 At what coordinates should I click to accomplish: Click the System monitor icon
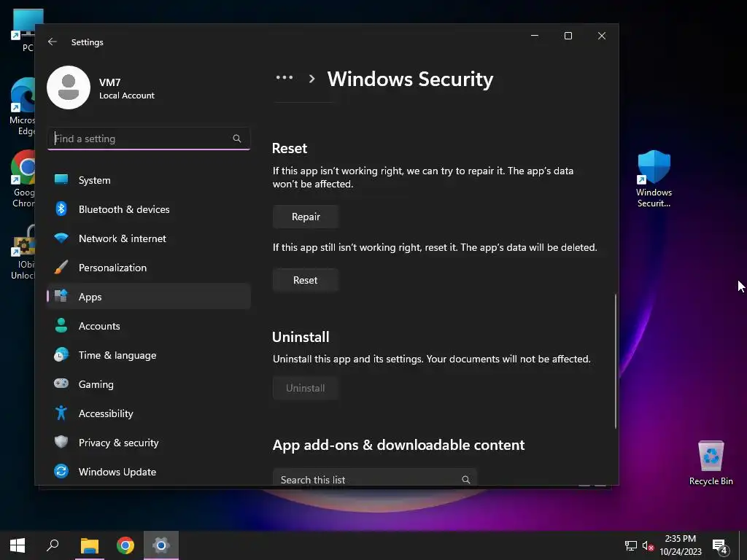point(61,179)
